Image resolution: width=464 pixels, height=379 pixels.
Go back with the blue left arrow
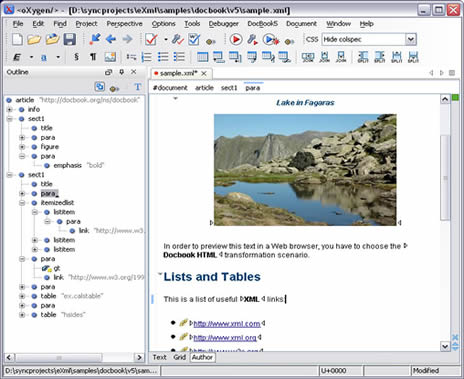point(111,39)
